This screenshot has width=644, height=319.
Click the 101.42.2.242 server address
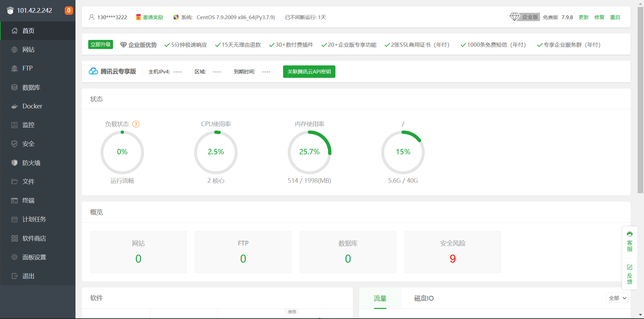pyautogui.click(x=35, y=10)
